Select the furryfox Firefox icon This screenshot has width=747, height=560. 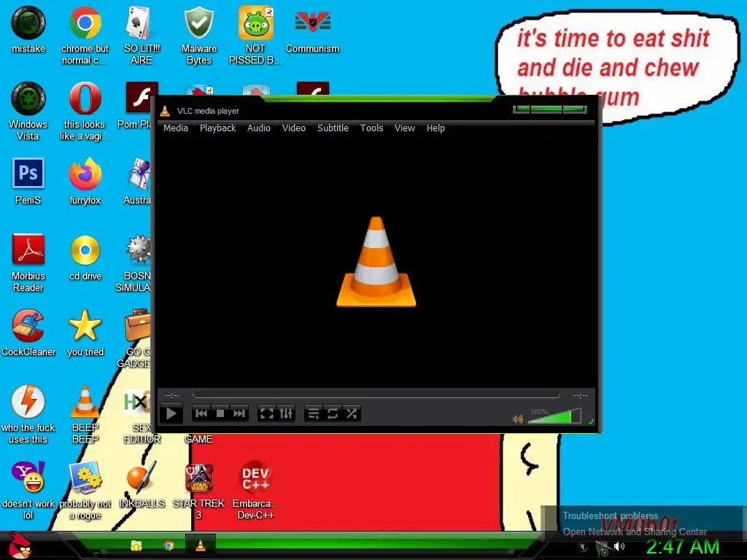(x=85, y=182)
